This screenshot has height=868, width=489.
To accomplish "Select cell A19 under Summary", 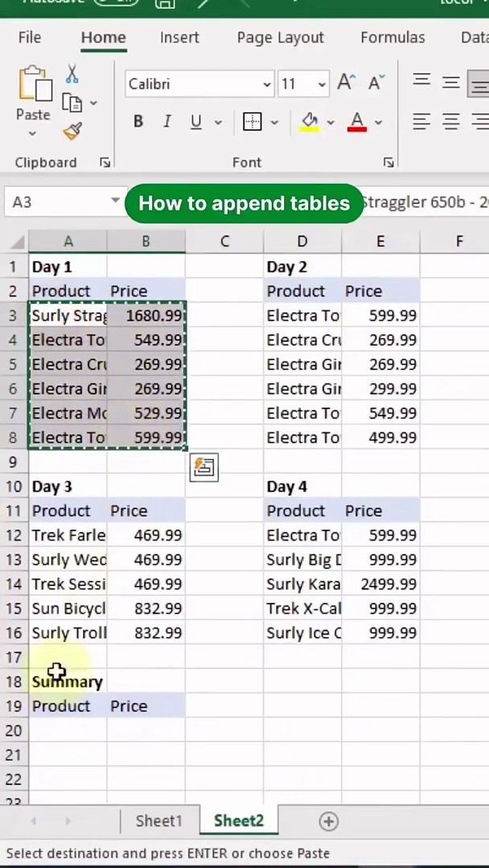I will pos(68,706).
